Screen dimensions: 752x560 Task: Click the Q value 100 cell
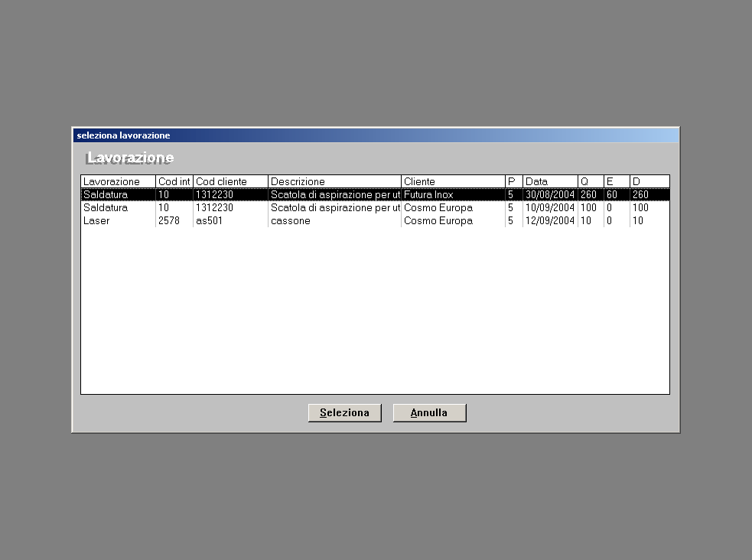pos(591,207)
